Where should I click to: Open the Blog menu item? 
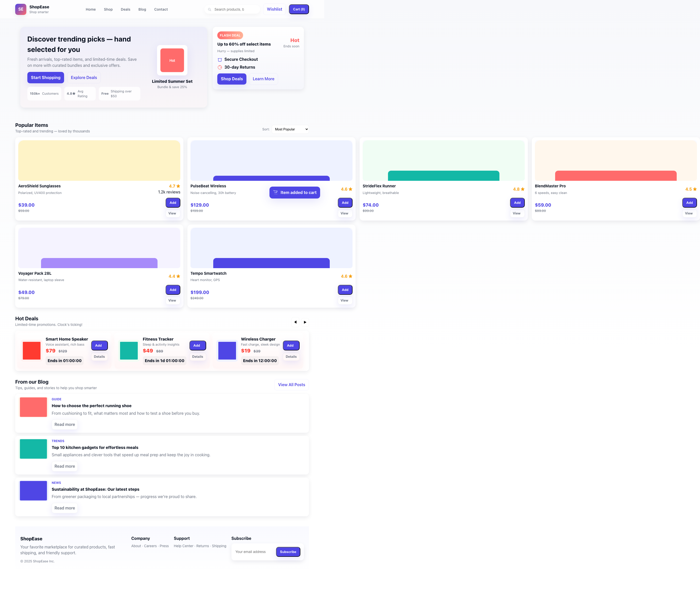point(142,9)
